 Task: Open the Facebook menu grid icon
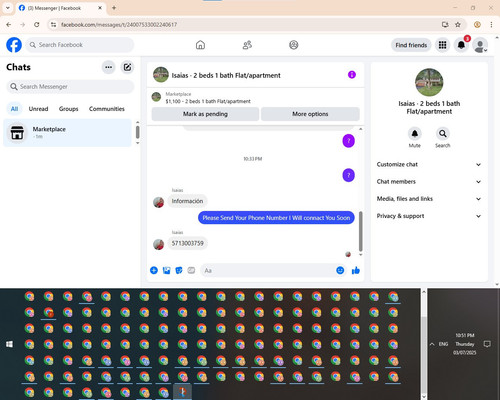pos(442,45)
